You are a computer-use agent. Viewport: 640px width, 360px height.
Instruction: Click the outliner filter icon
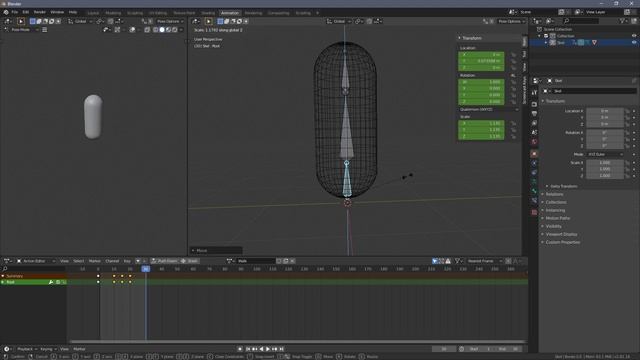(622, 21)
